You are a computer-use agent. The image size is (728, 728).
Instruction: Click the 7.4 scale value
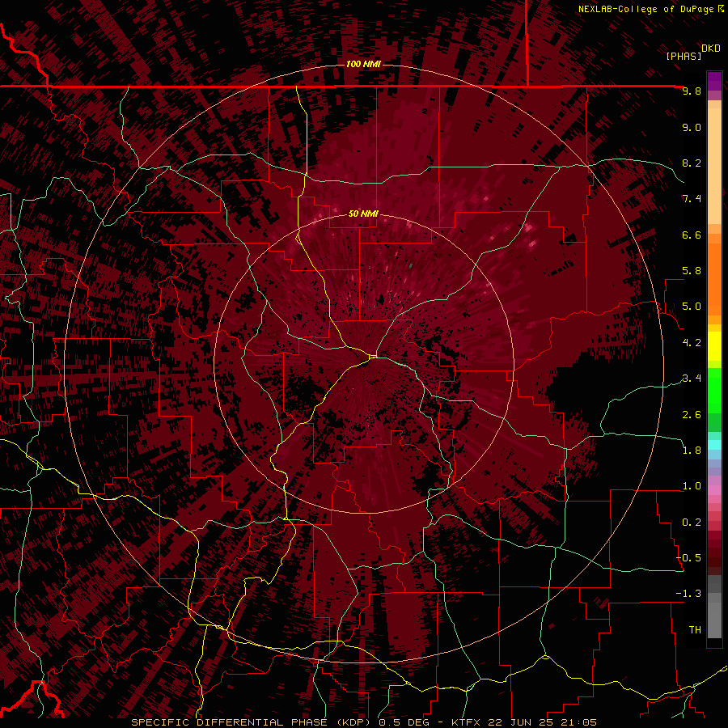692,199
